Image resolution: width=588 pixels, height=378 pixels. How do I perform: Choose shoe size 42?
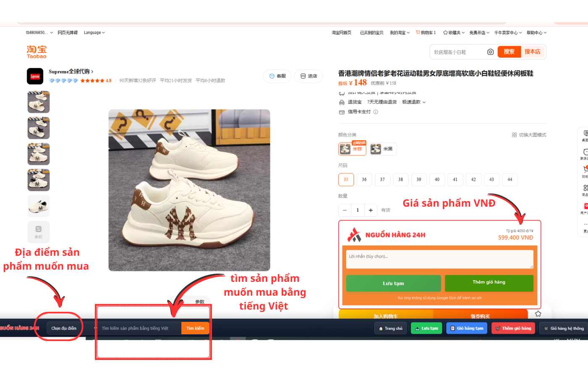coord(473,179)
